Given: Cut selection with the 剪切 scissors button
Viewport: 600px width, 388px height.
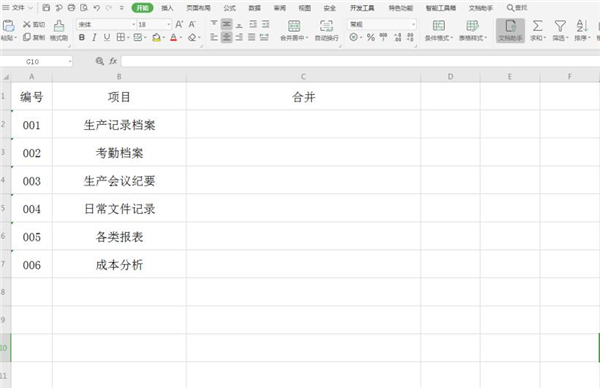Looking at the screenshot, I should click(x=34, y=24).
